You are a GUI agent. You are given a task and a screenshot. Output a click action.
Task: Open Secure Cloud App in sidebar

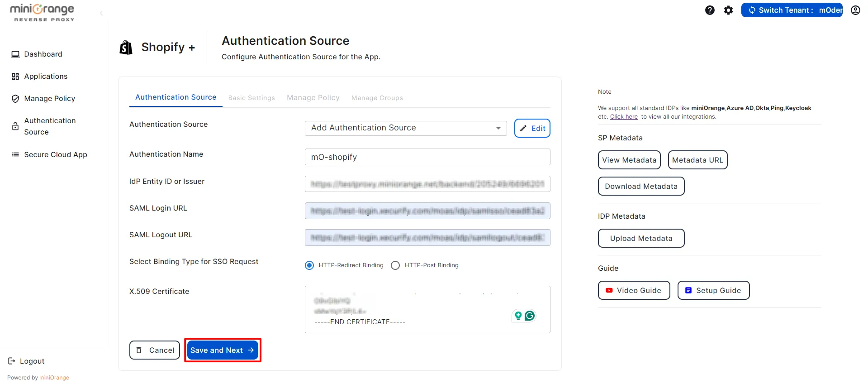click(49, 154)
